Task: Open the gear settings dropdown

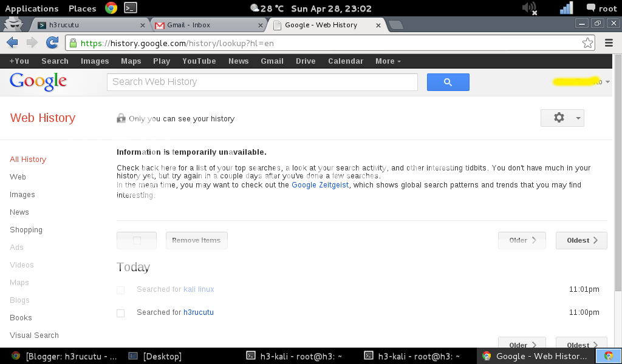Action: (562, 118)
